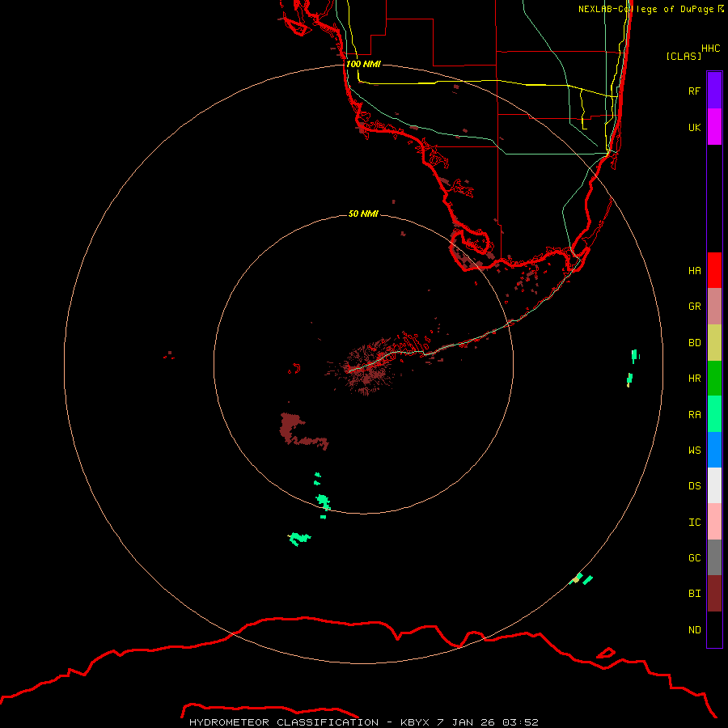This screenshot has width=728, height=728.
Task: Click the '[CLAS]' label above the legend
Action: [x=684, y=56]
